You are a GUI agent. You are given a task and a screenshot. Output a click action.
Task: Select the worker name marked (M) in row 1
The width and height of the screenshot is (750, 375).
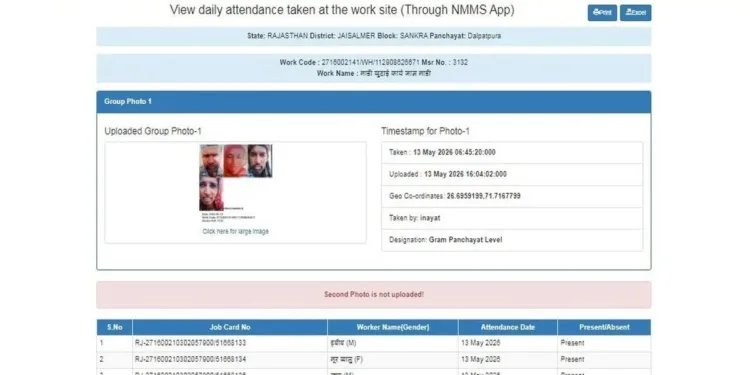tap(343, 343)
